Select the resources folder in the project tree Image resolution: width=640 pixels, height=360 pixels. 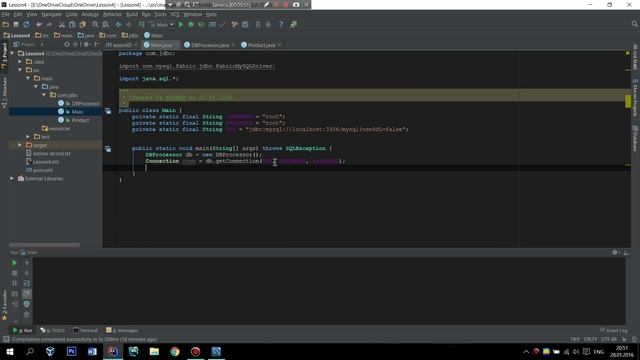tap(56, 128)
